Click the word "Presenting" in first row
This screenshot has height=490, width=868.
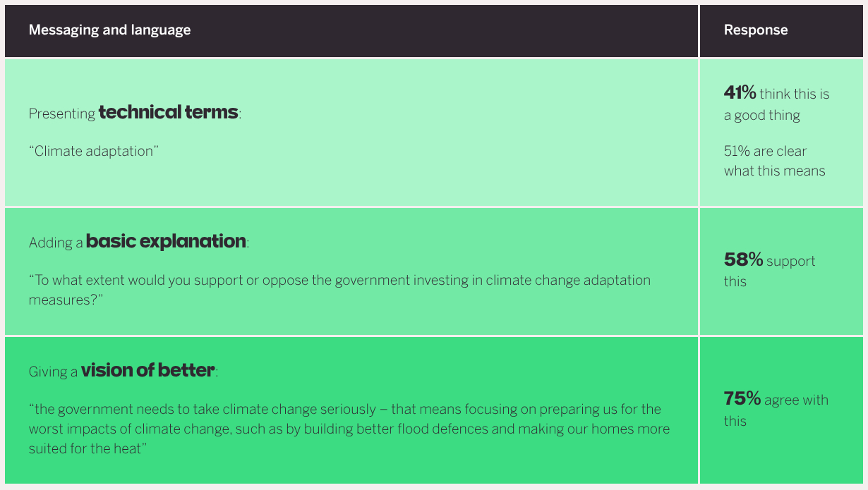(x=62, y=114)
